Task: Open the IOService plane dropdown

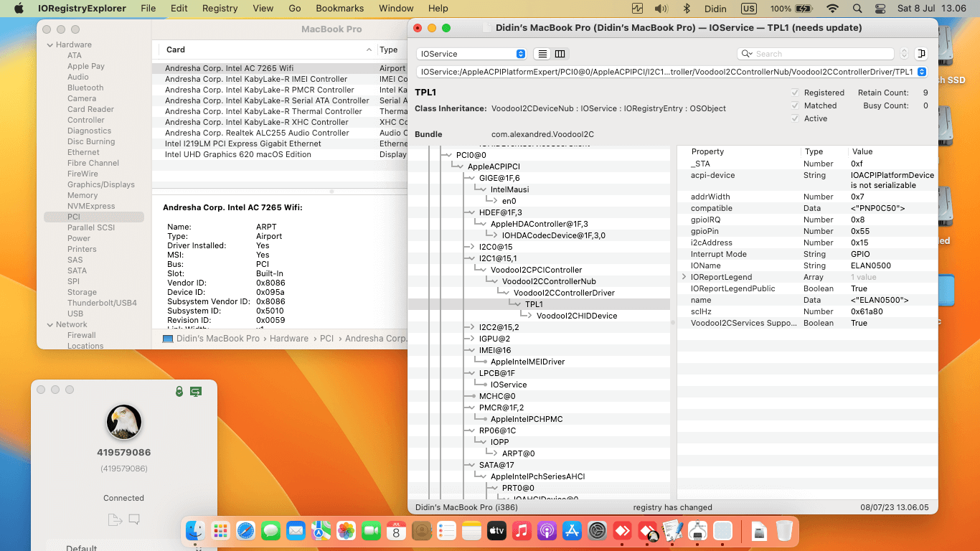Action: (x=471, y=54)
